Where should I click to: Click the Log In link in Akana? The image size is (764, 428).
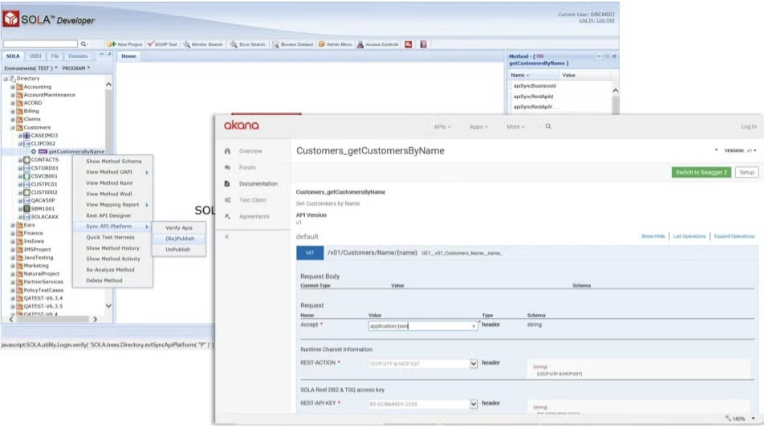point(748,127)
